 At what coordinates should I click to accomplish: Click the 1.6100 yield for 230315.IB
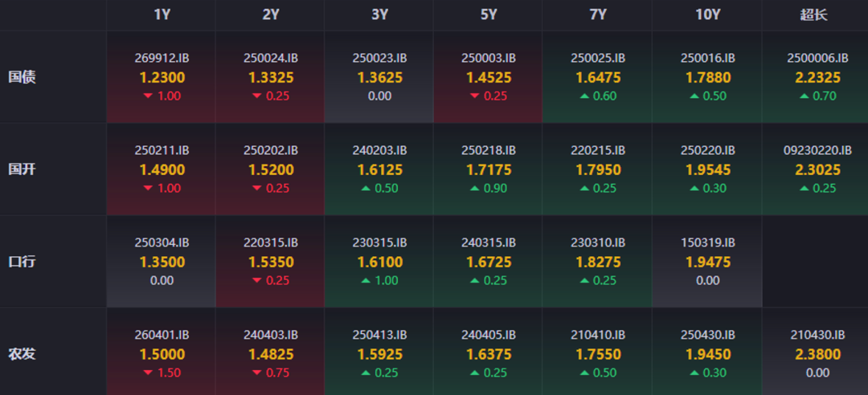(380, 263)
